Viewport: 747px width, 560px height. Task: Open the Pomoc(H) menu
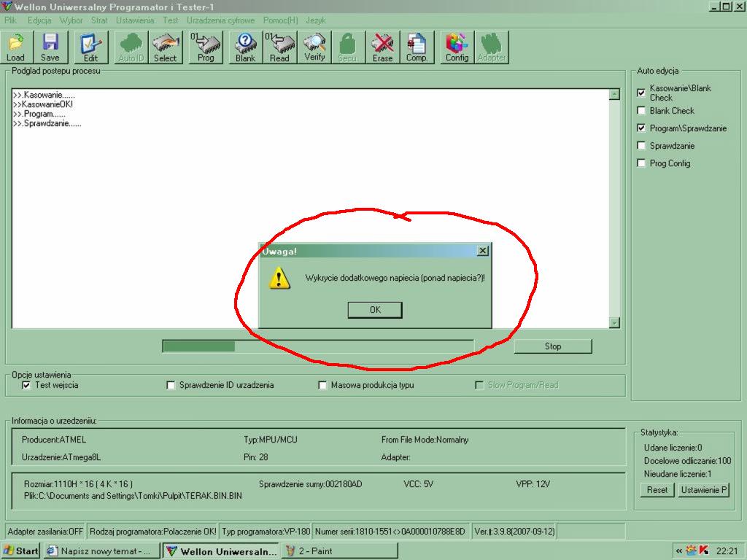280,20
